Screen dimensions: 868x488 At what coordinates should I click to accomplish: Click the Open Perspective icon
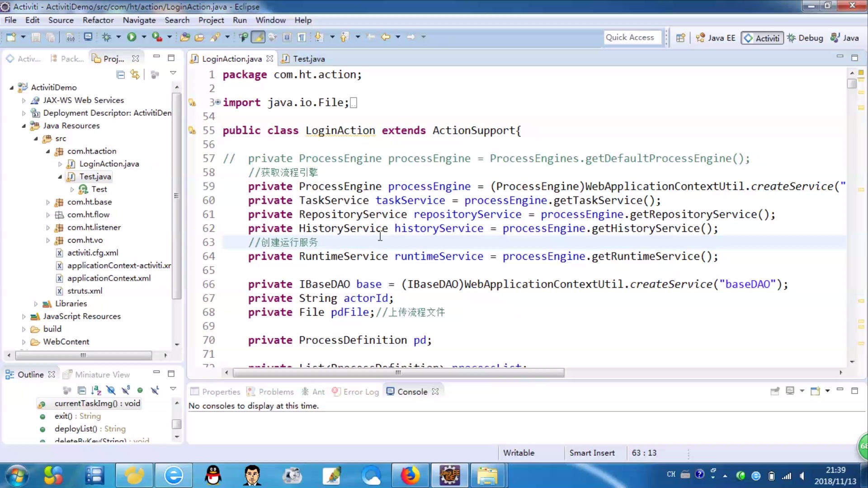pos(680,38)
